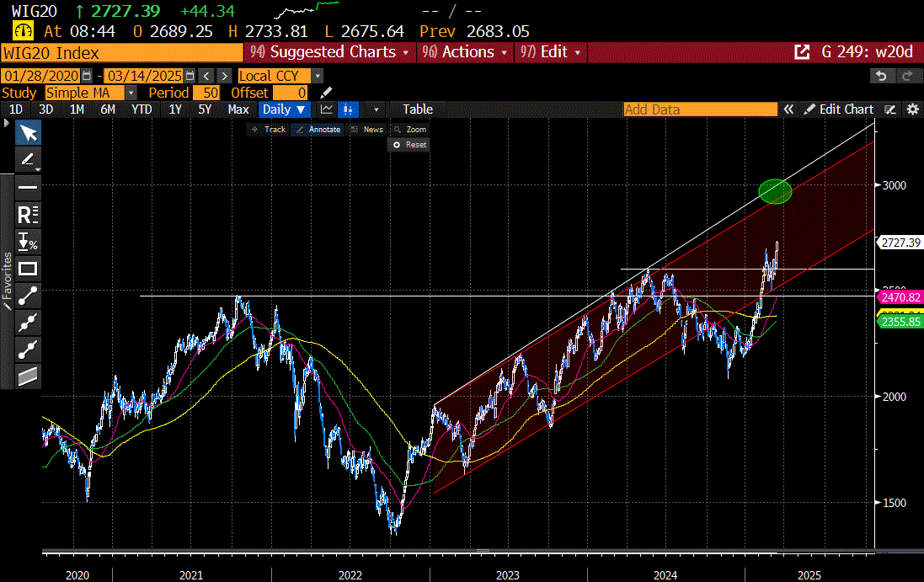The width and height of the screenshot is (924, 582).
Task: Select the arrow pointer tool
Action: 28,133
